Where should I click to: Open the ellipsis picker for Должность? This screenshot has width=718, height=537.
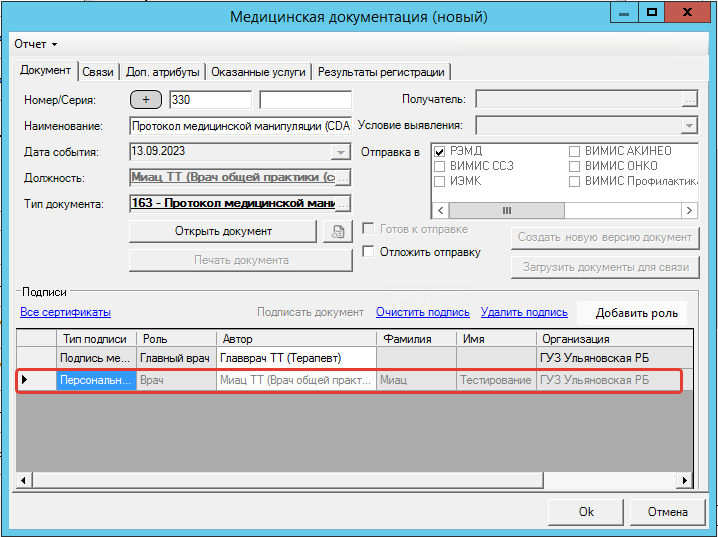point(343,178)
